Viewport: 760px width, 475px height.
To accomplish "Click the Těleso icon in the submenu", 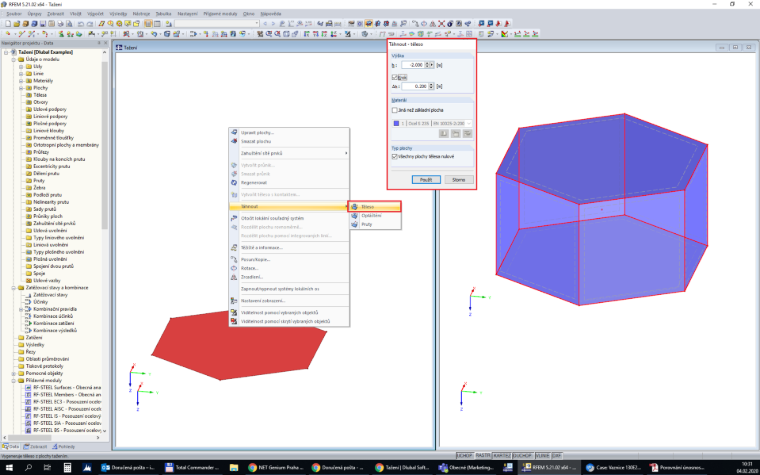I will coord(355,206).
